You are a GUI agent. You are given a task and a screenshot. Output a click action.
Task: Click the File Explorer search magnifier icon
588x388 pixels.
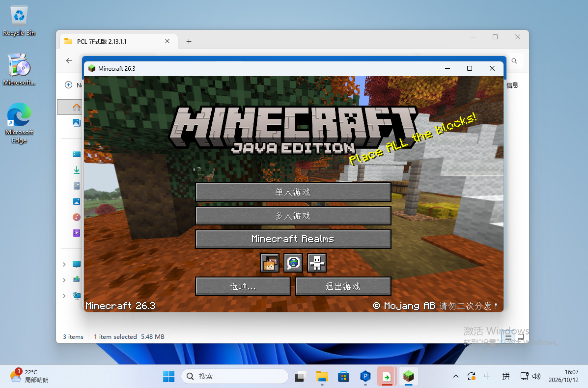pos(514,61)
